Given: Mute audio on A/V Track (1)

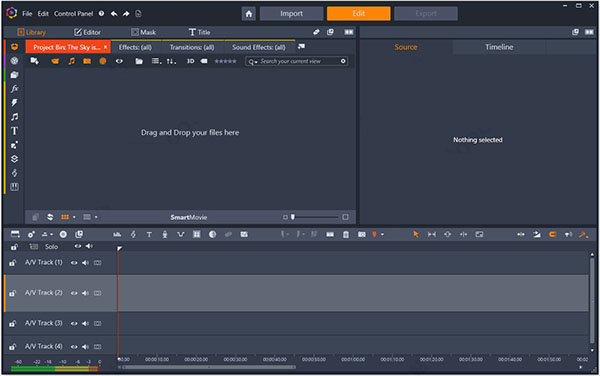Looking at the screenshot, I should click(x=85, y=263).
